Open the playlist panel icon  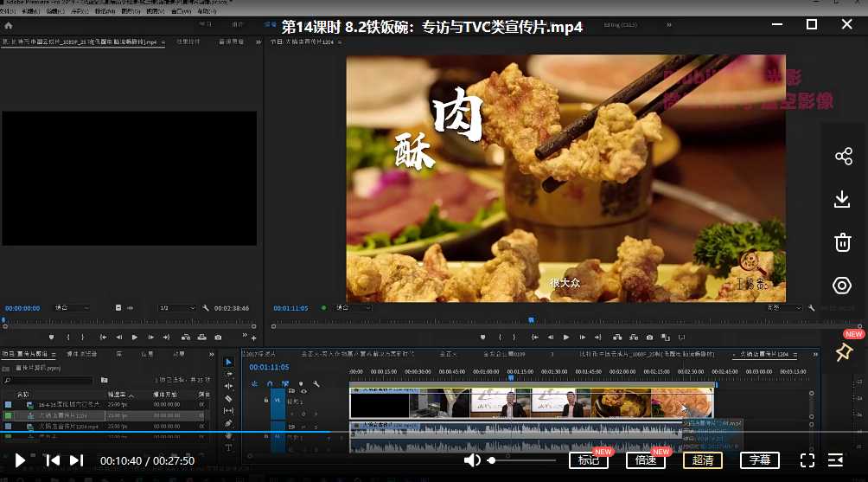[x=835, y=460]
